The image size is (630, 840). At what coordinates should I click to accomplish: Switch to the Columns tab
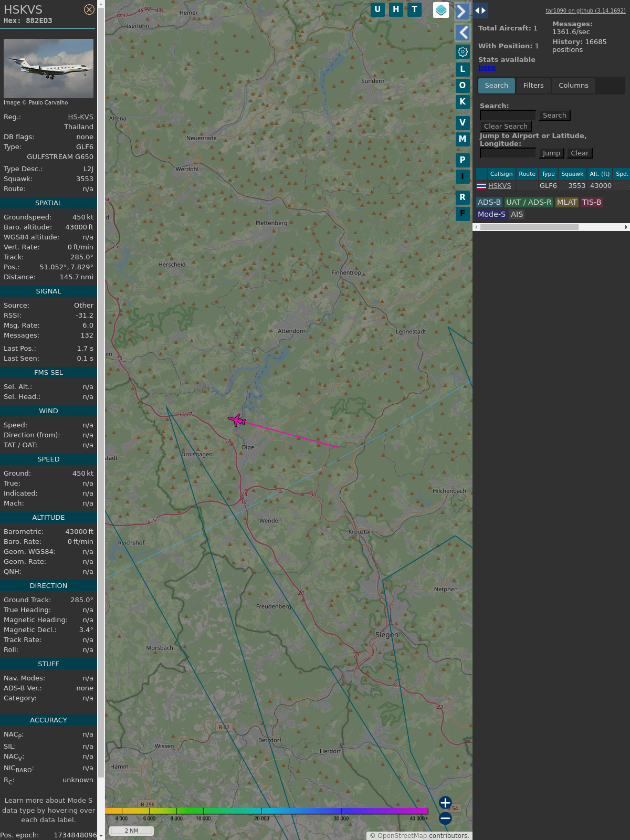point(573,86)
